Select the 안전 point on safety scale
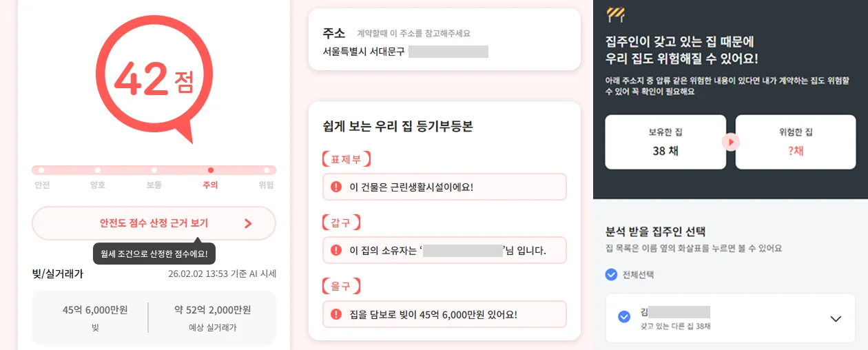This screenshot has height=350, width=868. 41,170
